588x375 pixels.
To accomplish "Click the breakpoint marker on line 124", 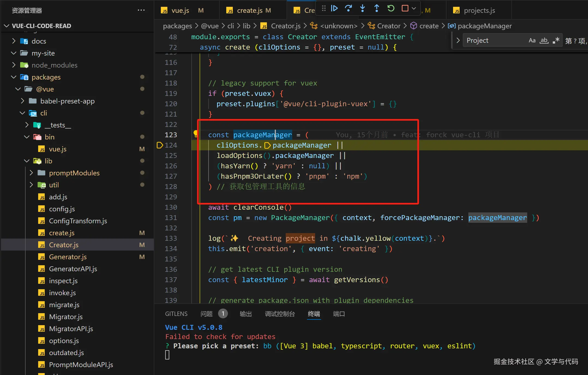I will (160, 145).
